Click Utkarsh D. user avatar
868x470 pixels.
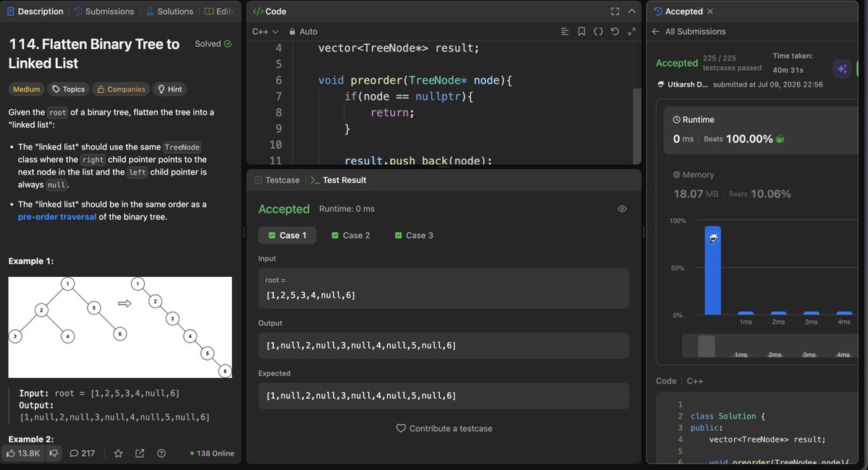(x=660, y=85)
